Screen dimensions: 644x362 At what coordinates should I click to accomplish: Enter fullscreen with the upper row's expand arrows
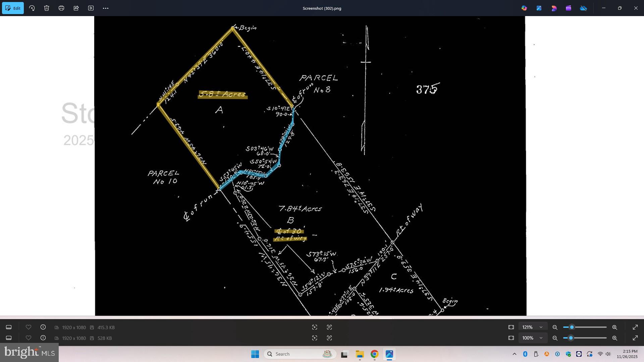(635, 327)
